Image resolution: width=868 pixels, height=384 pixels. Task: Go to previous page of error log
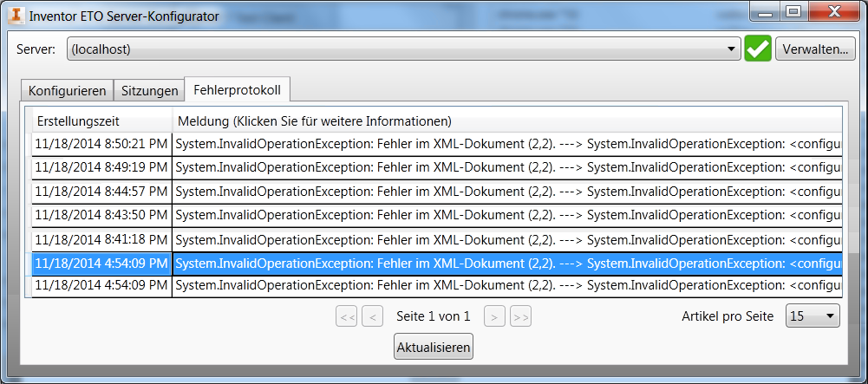(x=372, y=317)
